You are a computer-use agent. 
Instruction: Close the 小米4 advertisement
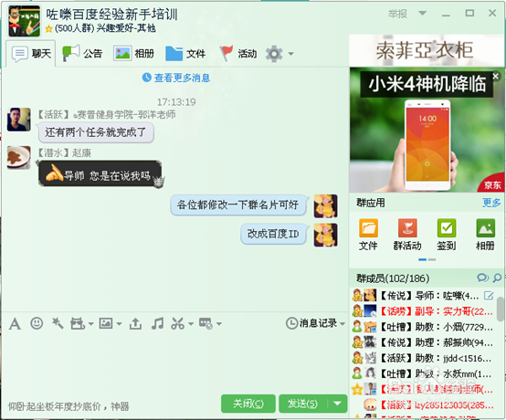496,76
